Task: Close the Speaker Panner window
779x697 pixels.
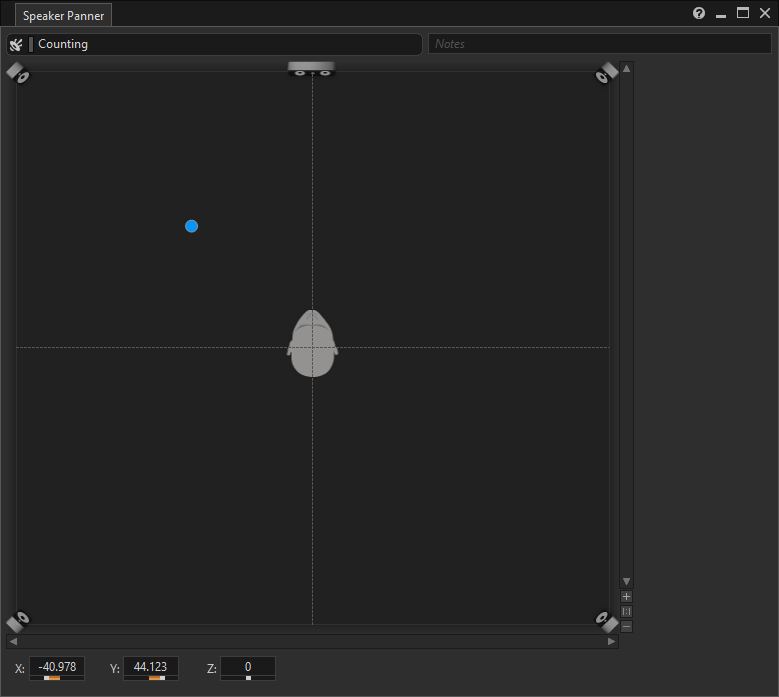Action: pos(765,13)
